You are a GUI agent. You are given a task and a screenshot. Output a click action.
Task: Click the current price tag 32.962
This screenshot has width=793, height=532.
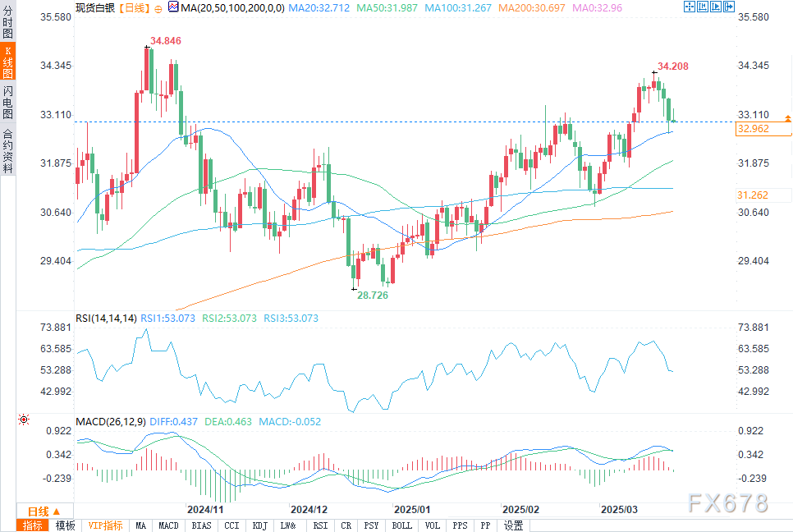(763, 128)
